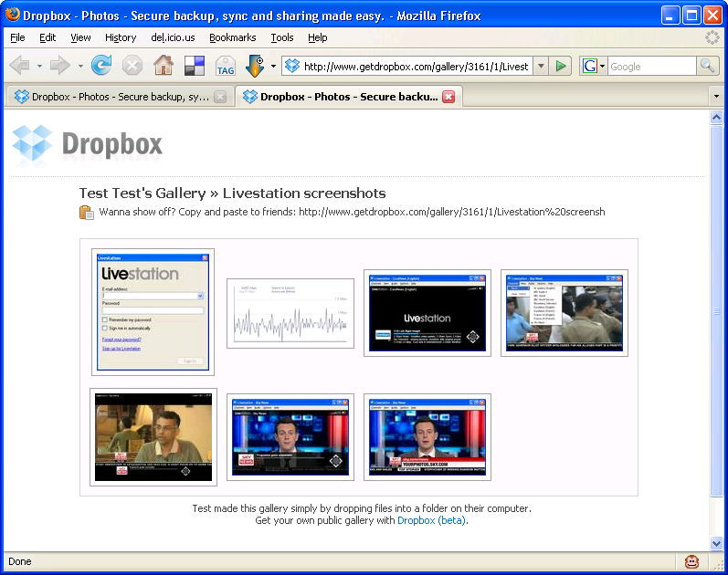The width and height of the screenshot is (728, 575).
Task: Click the gallery title Livestation screenshots
Action: pyautogui.click(x=304, y=193)
